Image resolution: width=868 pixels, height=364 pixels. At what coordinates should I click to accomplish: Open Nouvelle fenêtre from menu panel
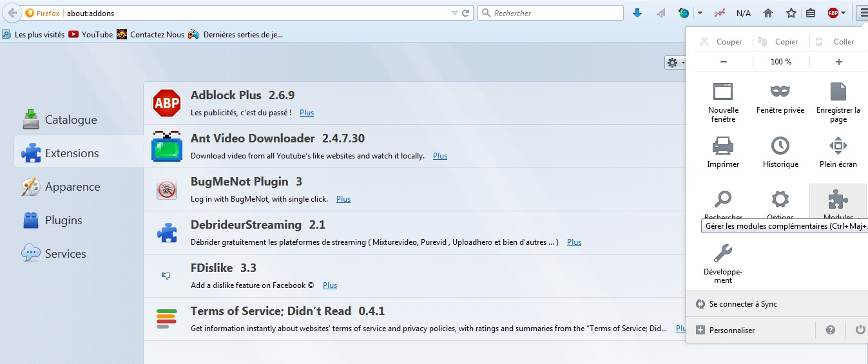[x=723, y=102]
